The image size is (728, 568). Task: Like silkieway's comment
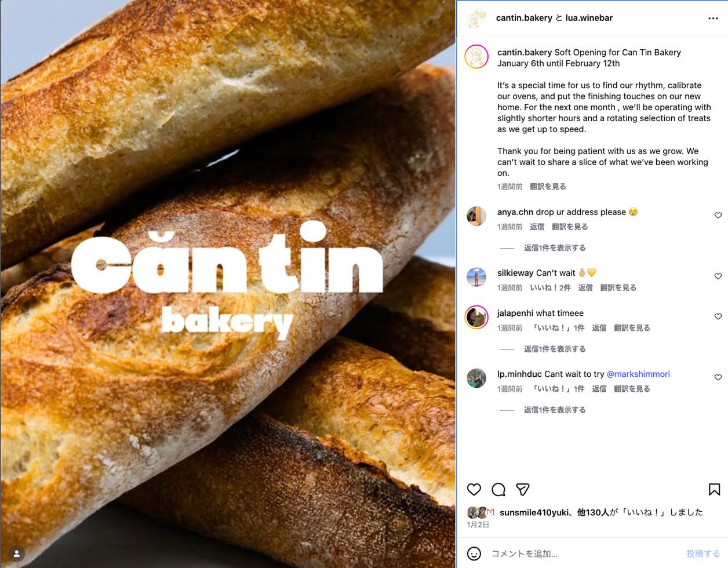[718, 276]
